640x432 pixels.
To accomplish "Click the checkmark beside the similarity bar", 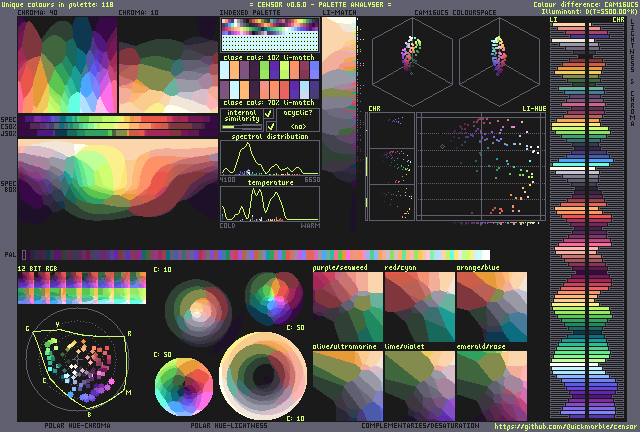I will click(269, 126).
